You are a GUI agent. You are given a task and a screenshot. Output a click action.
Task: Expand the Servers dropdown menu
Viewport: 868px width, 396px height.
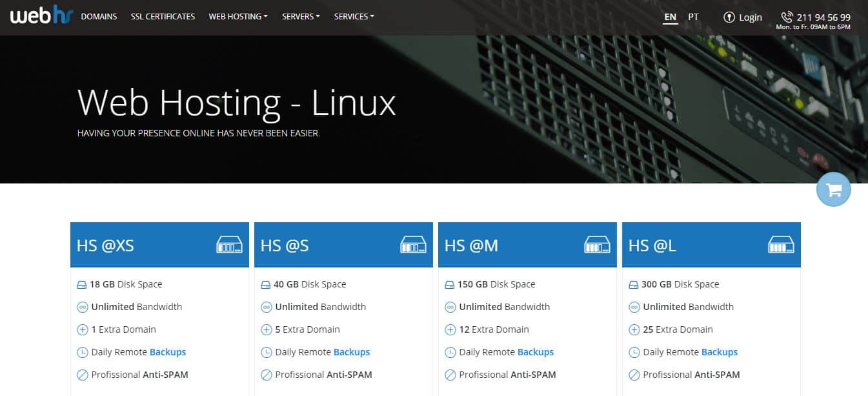[301, 17]
